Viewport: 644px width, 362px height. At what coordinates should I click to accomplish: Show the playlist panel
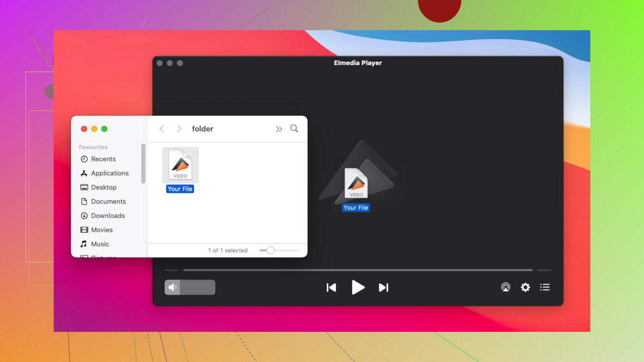pyautogui.click(x=545, y=287)
